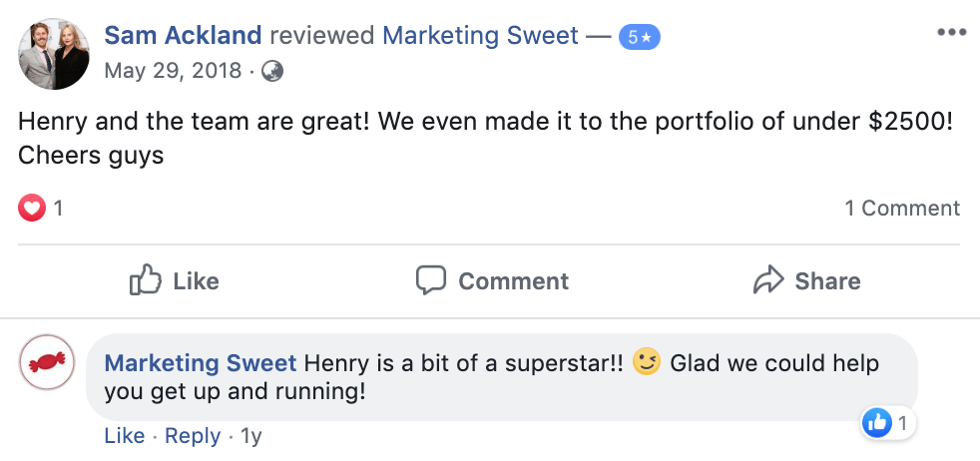
Task: View the reaction count next to the heart
Action: click(x=59, y=209)
